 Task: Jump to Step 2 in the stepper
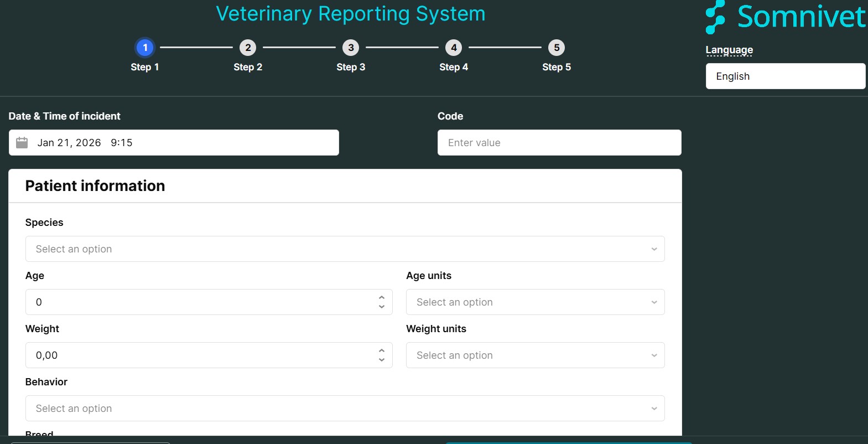coord(248,48)
